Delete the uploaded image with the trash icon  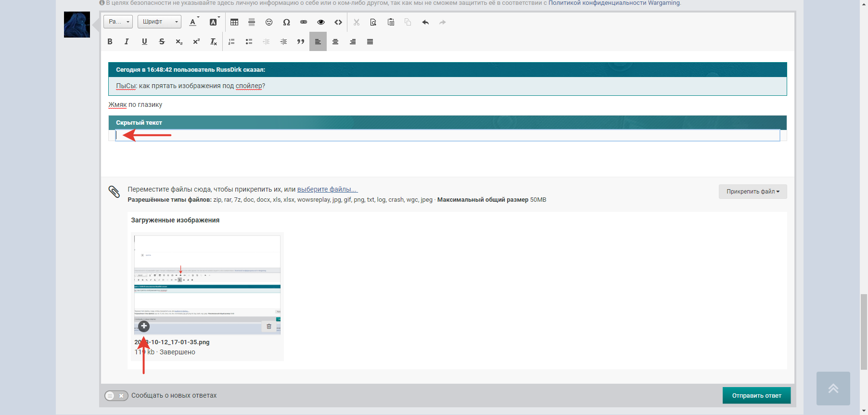click(x=269, y=326)
